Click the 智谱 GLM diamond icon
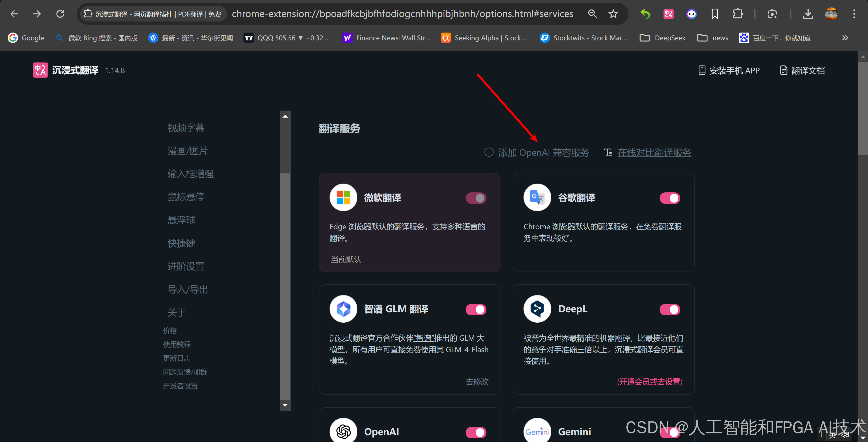Screen dimensions: 868x442 coord(343,308)
